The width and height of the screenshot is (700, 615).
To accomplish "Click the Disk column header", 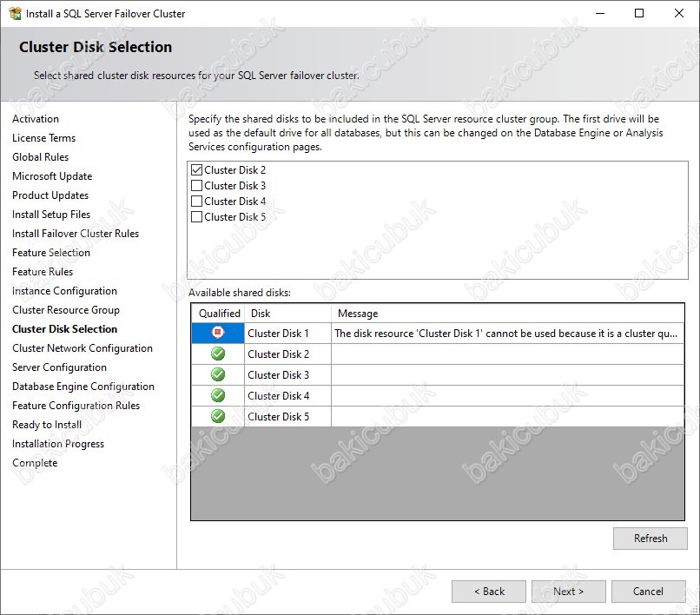I will pyautogui.click(x=288, y=314).
